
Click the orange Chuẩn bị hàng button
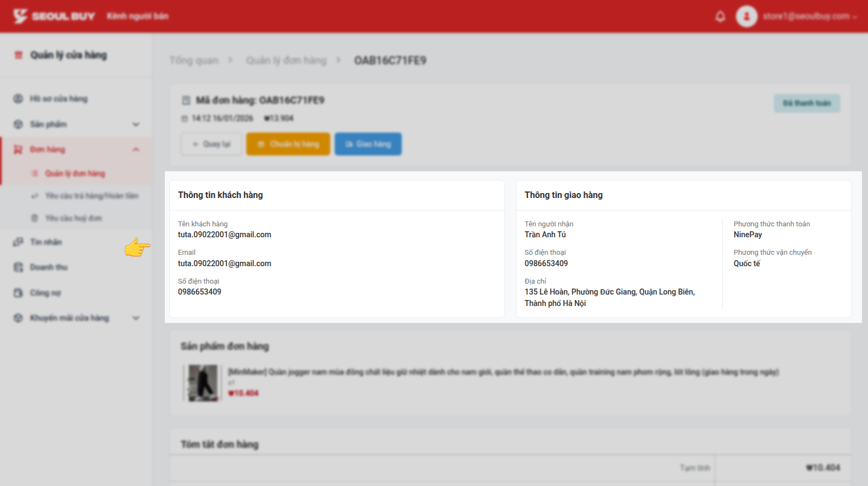pyautogui.click(x=288, y=144)
